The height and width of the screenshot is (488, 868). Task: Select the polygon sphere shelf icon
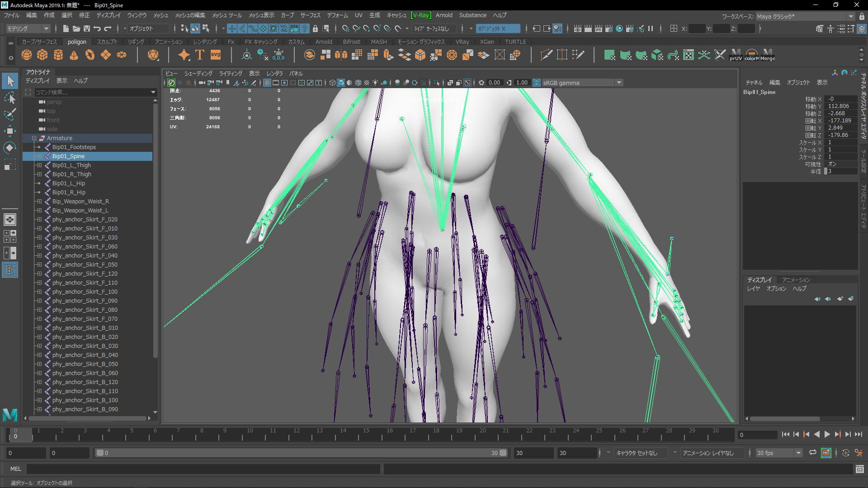tap(27, 55)
